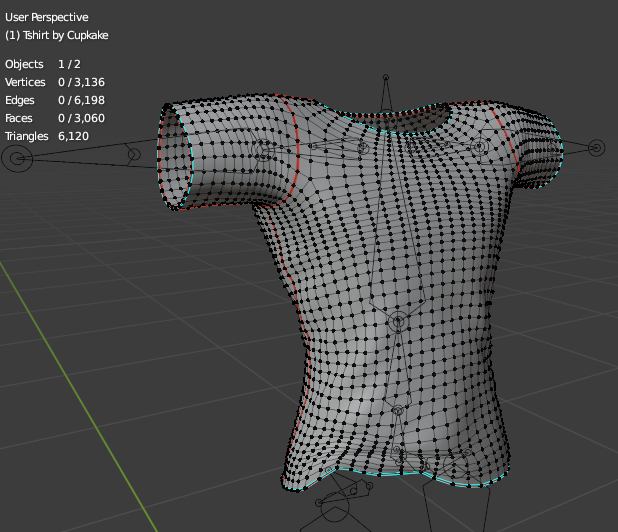The height and width of the screenshot is (532, 618).
Task: Select the right shoulder bone joint circle
Action: click(480, 148)
